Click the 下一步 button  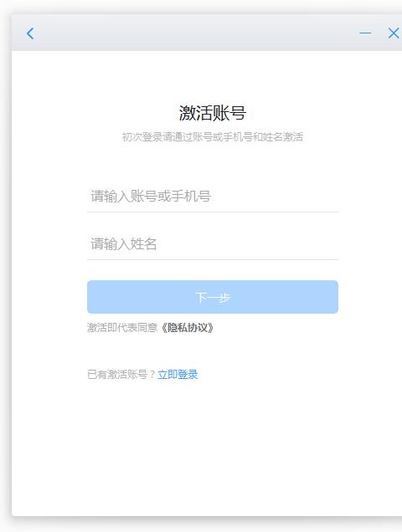[213, 297]
